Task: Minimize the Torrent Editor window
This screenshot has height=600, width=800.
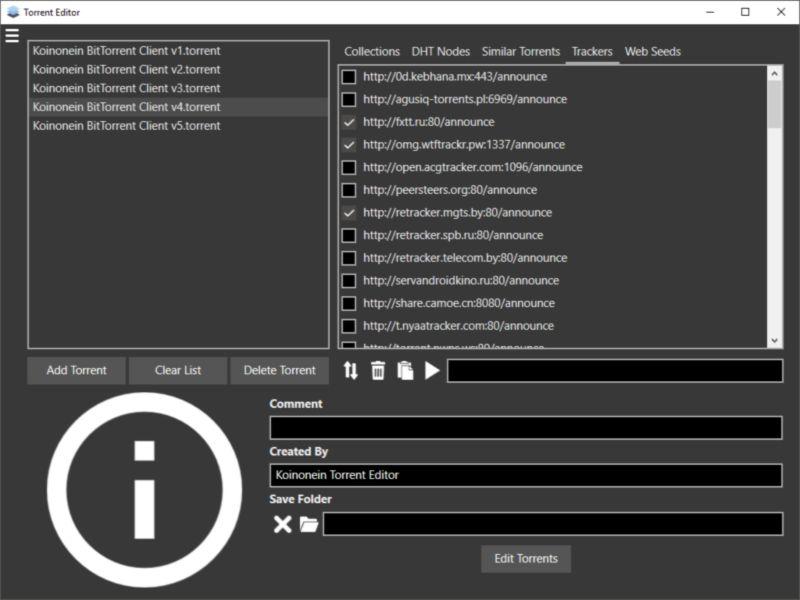Action: pyautogui.click(x=710, y=12)
